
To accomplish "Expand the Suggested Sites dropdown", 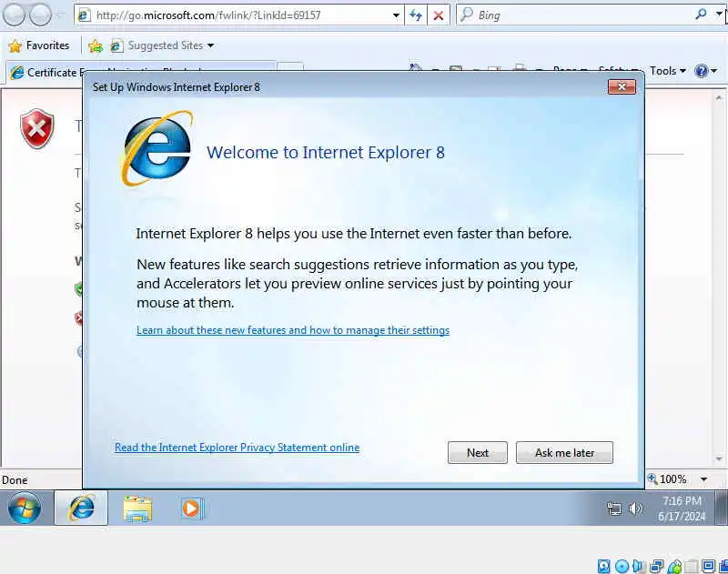I will click(x=211, y=45).
